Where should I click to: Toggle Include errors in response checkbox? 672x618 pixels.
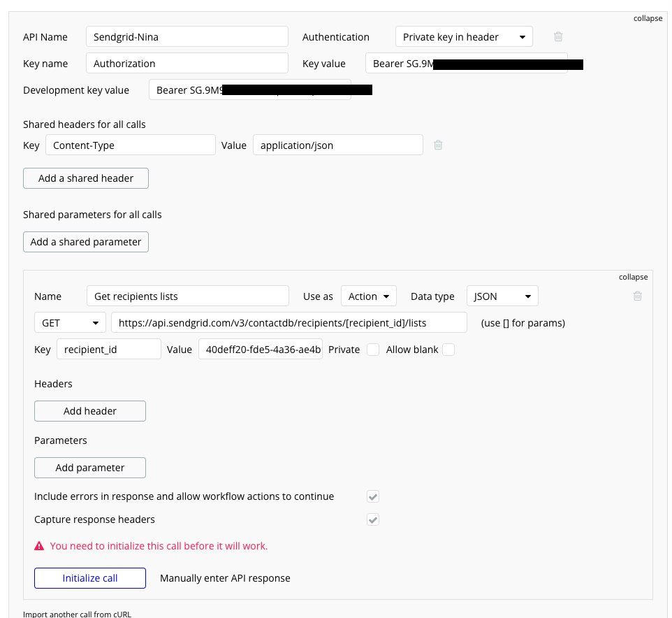point(373,496)
